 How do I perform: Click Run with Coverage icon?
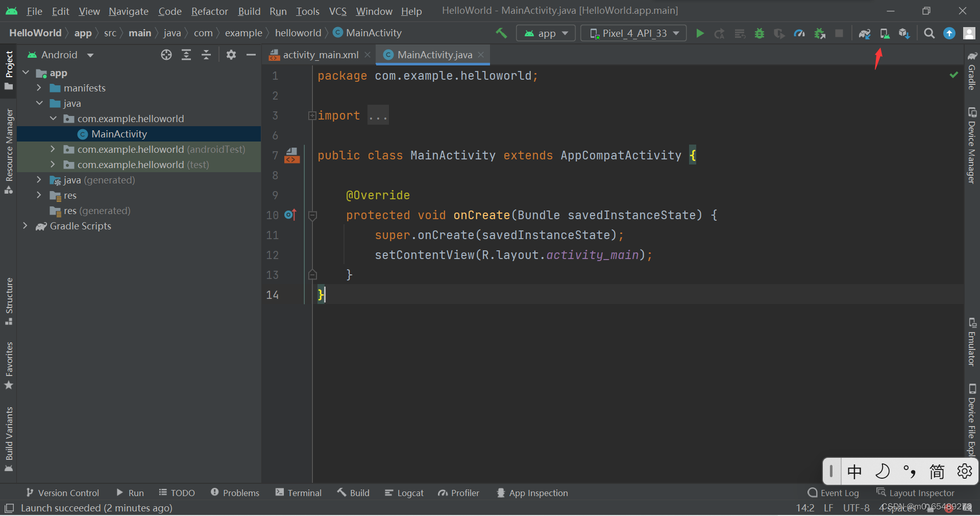(779, 33)
